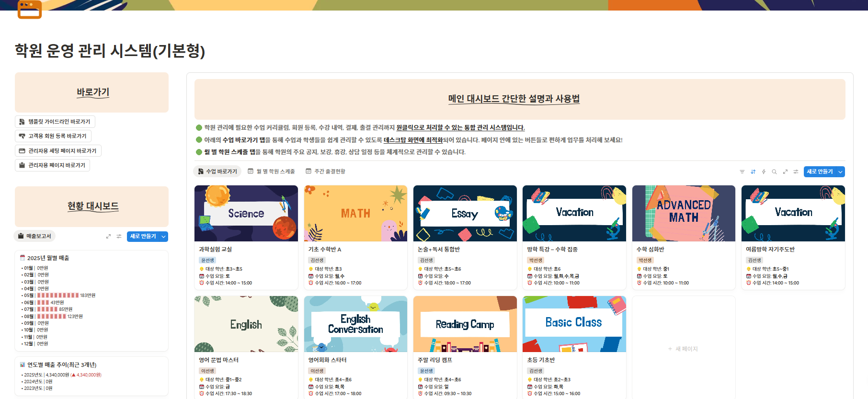Open 매출보고서 view settings sliders icon
The width and height of the screenshot is (868, 399).
(x=119, y=236)
